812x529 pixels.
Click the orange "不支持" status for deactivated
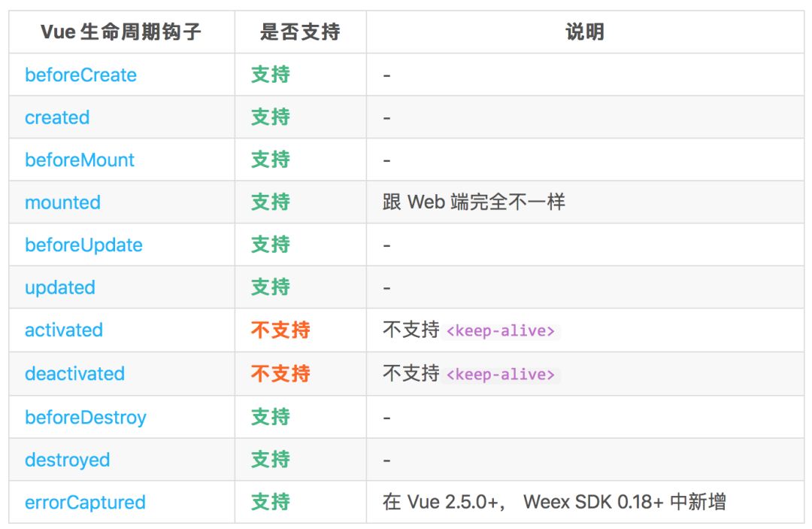[x=280, y=374]
